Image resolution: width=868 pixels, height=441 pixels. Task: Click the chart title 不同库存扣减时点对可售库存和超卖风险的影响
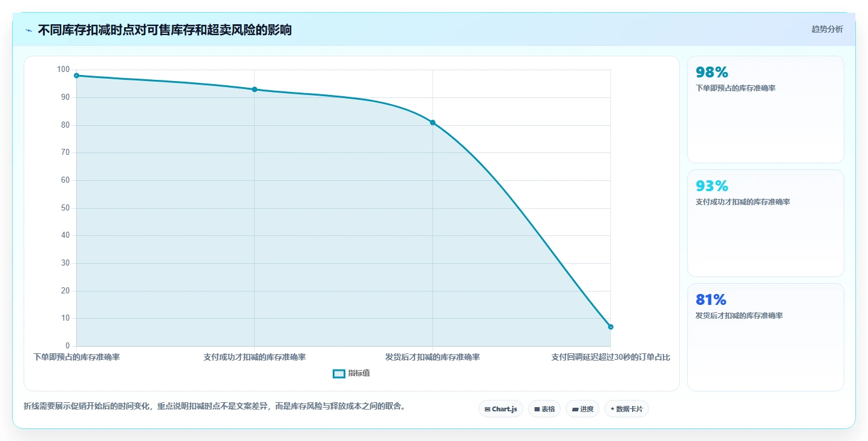pos(165,30)
